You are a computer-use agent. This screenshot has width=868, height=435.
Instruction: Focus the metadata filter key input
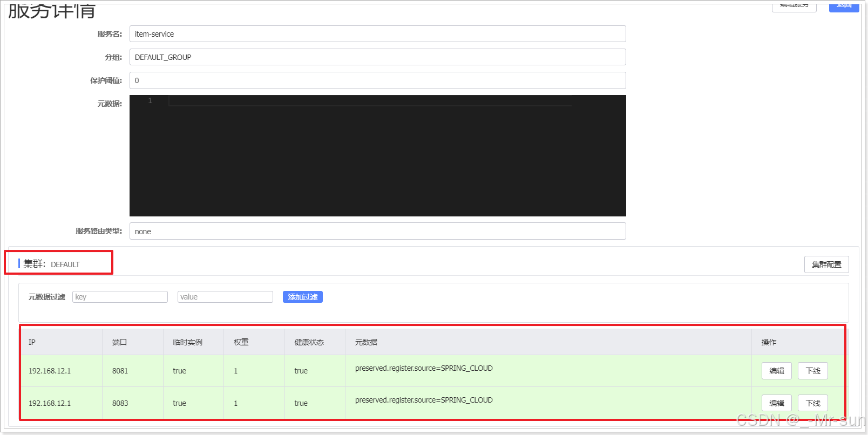[x=120, y=297]
